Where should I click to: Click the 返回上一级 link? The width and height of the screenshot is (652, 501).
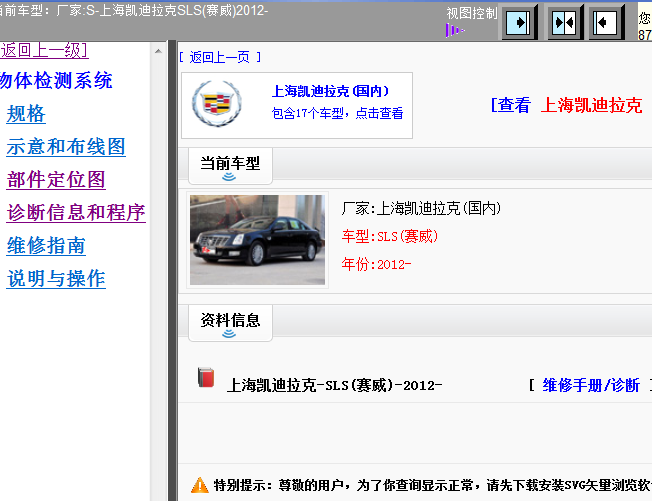tap(44, 50)
